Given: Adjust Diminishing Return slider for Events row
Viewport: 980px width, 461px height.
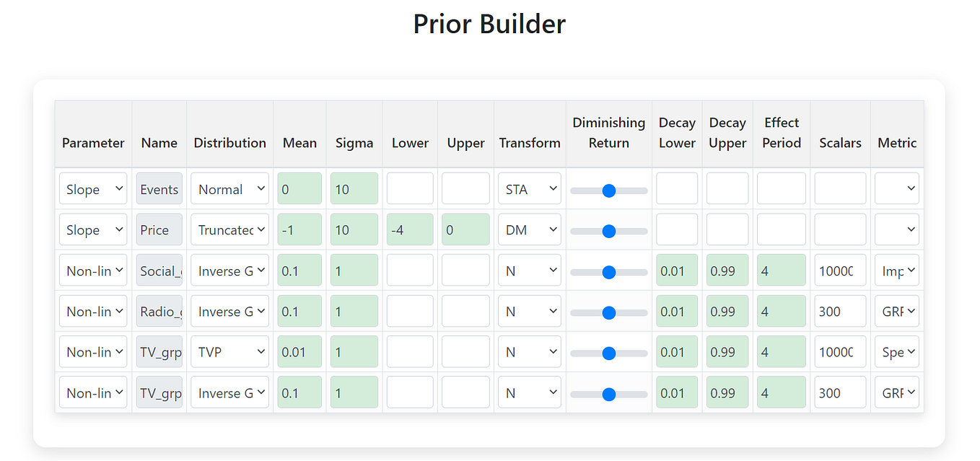Looking at the screenshot, I should point(608,190).
